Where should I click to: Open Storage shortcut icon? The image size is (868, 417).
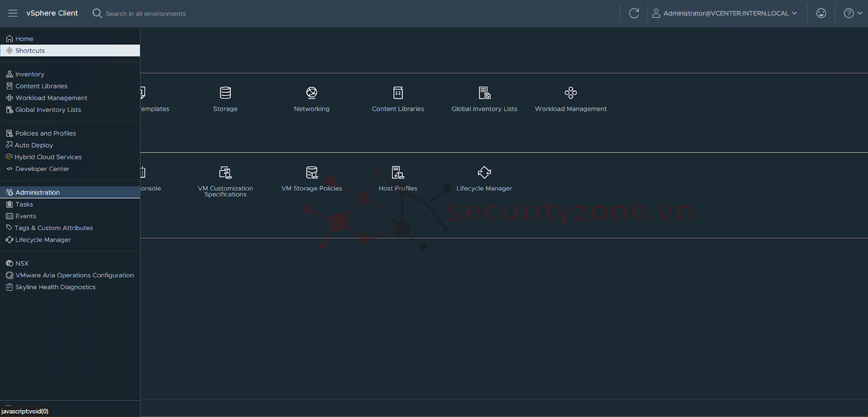[225, 93]
